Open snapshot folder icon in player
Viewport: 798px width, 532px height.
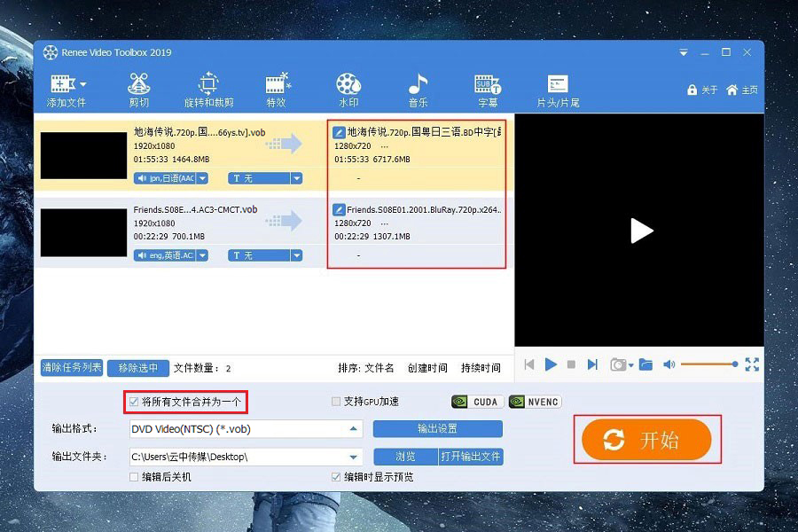click(x=645, y=364)
